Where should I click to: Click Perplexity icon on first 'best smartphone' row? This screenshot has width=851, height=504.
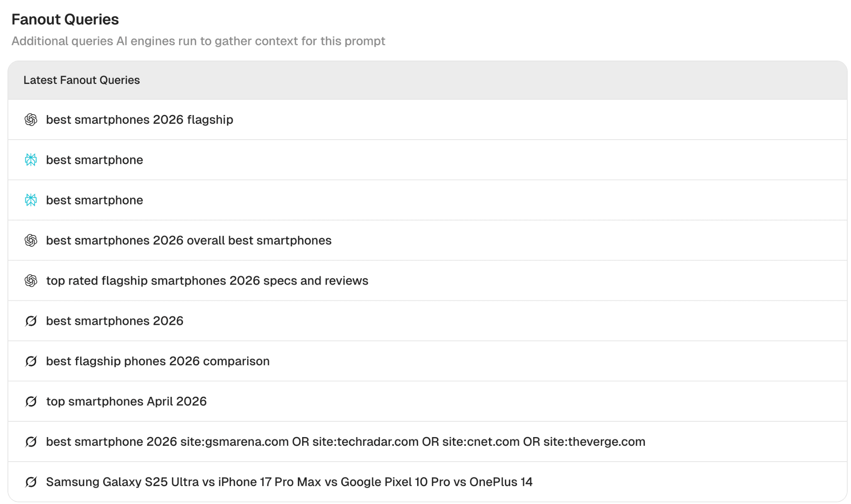point(31,160)
